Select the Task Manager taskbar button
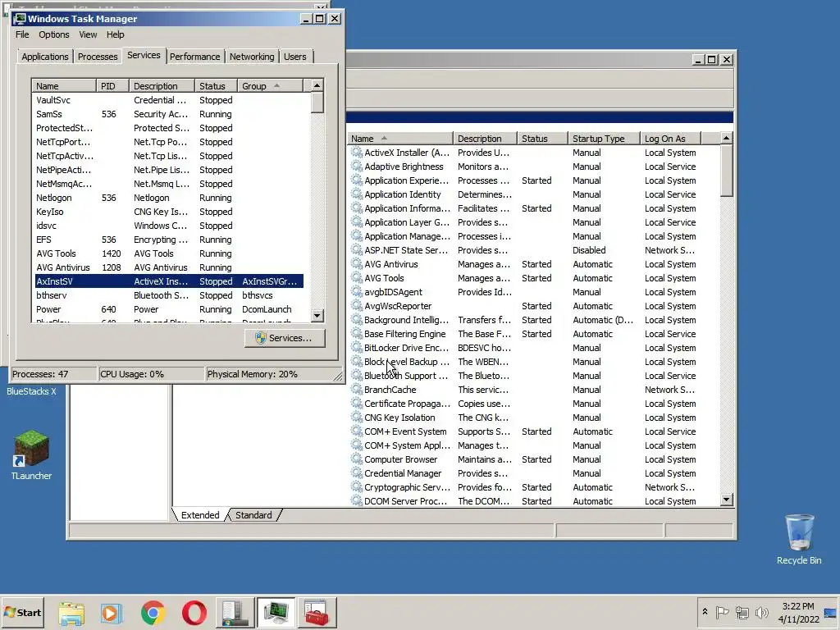 tap(276, 613)
